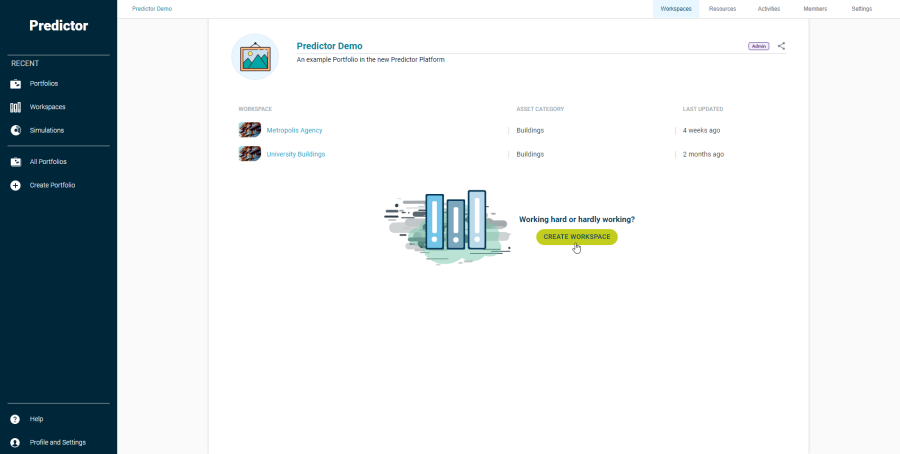
Task: Click the Simulations icon in sidebar
Action: (15, 130)
